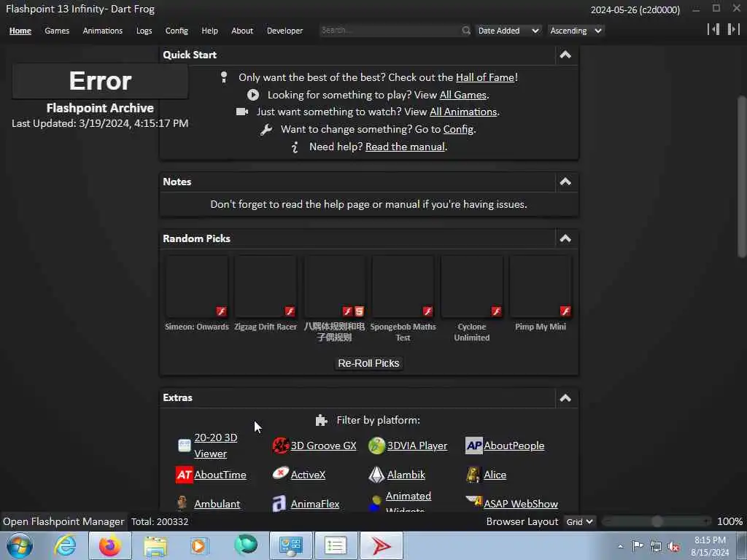Image resolution: width=747 pixels, height=560 pixels.
Task: Collapse the Random Picks section
Action: pyautogui.click(x=565, y=238)
